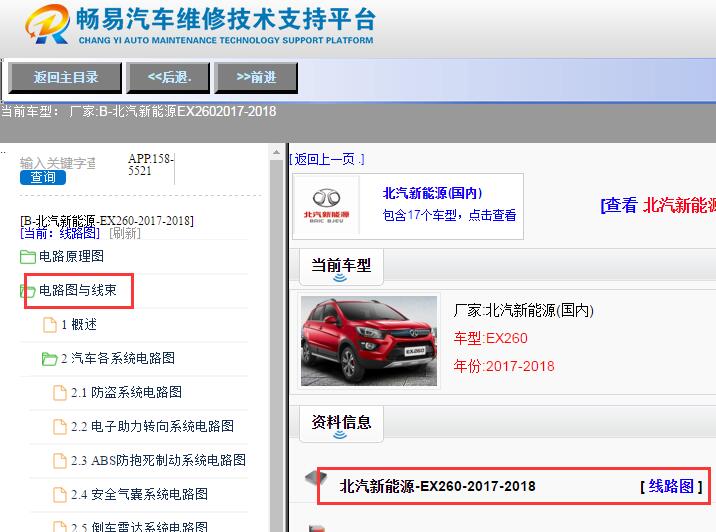Open 2.3 ABS防抱死制动系统电路图
The height and width of the screenshot is (532, 716).
point(158,460)
